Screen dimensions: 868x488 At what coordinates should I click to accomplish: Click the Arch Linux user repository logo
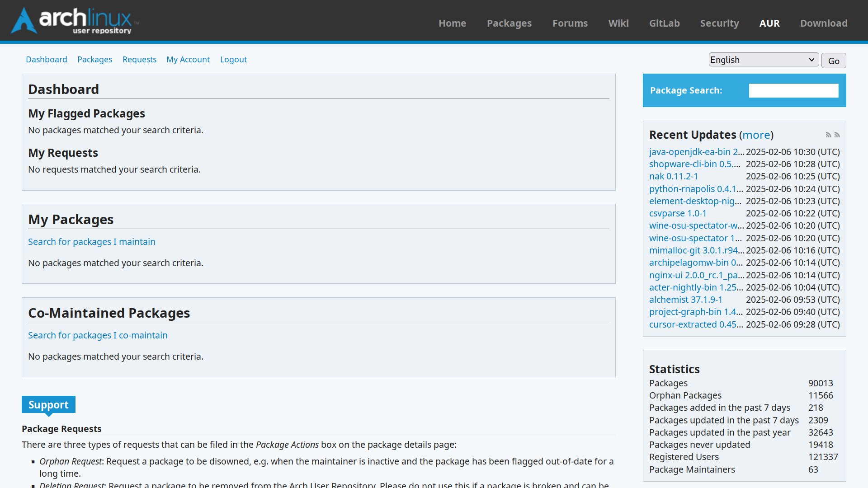click(75, 21)
